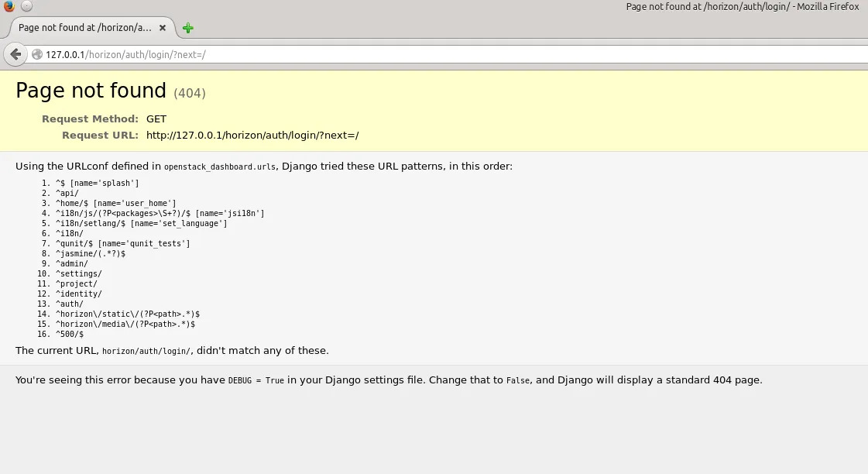This screenshot has width=868, height=474.
Task: Click the horizon static path pattern
Action: point(128,314)
